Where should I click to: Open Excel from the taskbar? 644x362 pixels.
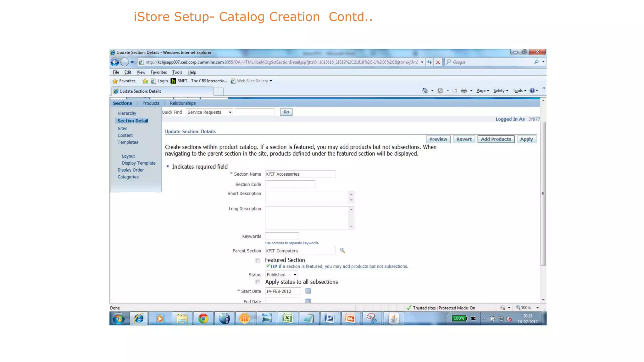click(x=288, y=319)
